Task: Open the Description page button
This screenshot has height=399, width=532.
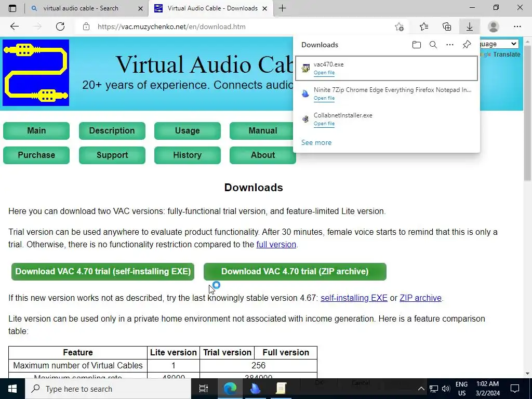Action: click(112, 130)
